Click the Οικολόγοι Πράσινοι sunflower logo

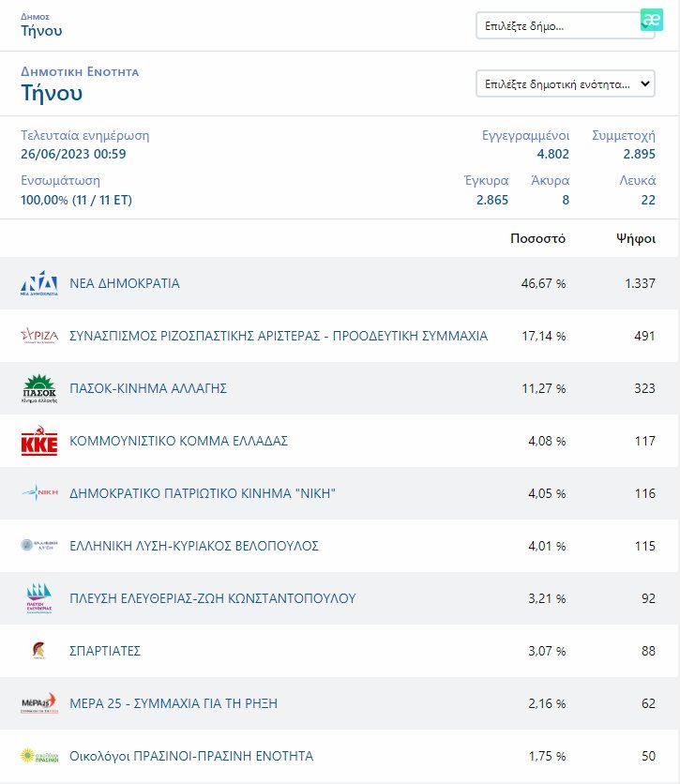[39, 756]
